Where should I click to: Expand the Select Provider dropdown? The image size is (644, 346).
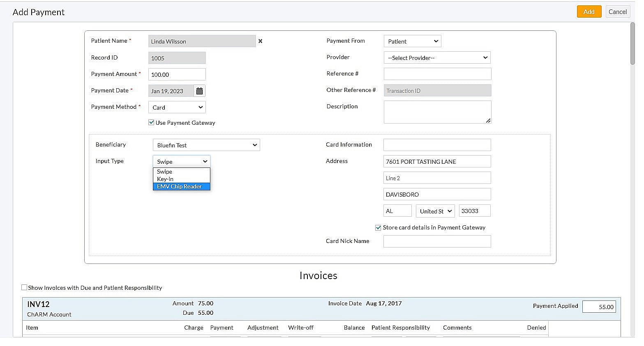pyautogui.click(x=437, y=57)
